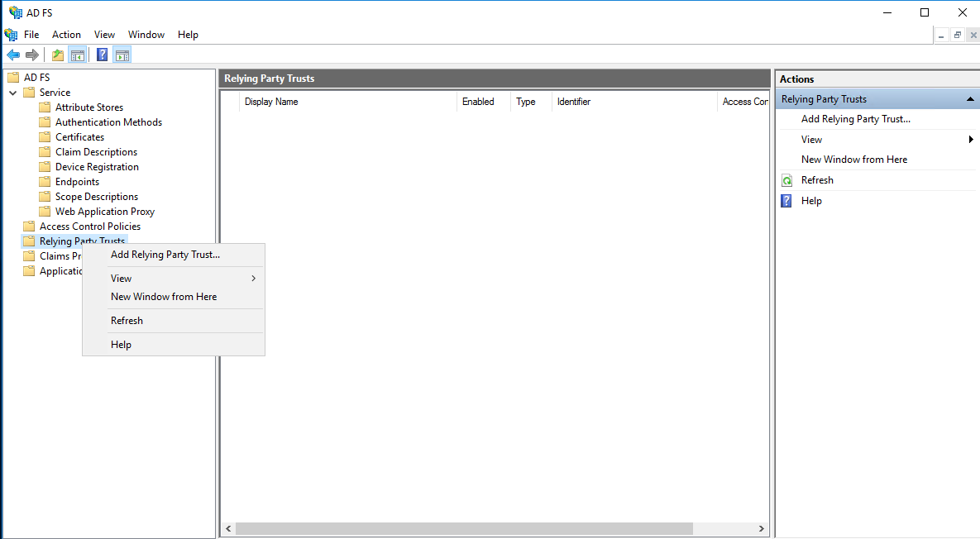This screenshot has width=980, height=539.
Task: Collapse the Service tree node
Action: click(12, 93)
